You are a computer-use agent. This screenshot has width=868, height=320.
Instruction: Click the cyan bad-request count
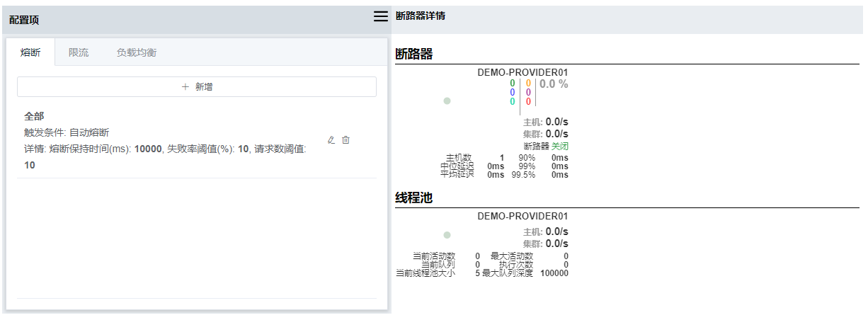(512, 102)
